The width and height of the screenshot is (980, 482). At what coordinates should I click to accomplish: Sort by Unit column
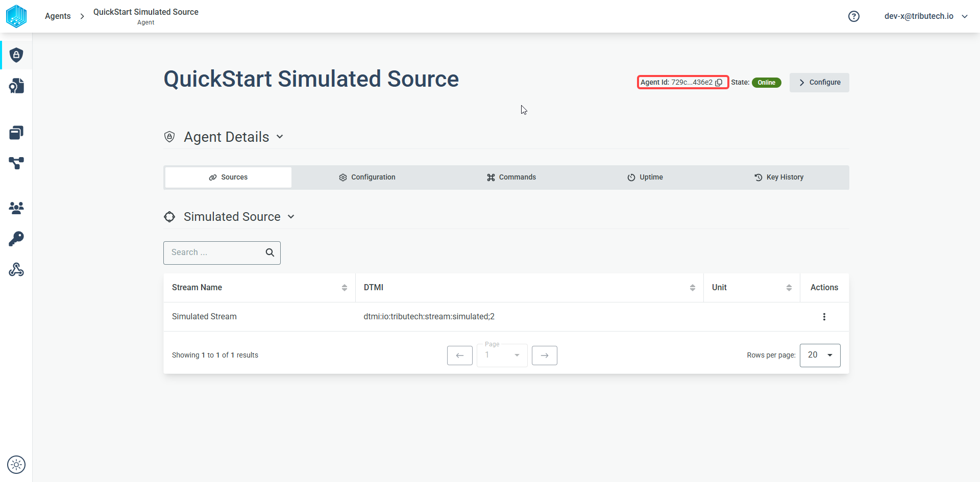tap(789, 288)
